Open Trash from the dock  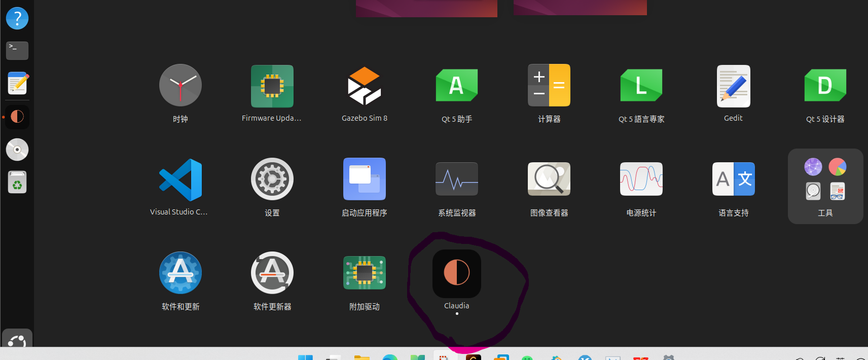pyautogui.click(x=17, y=182)
